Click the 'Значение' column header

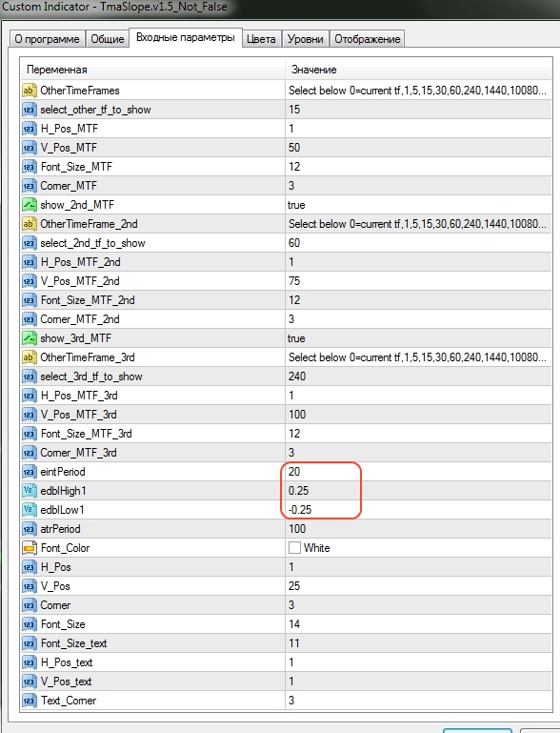pyautogui.click(x=418, y=70)
